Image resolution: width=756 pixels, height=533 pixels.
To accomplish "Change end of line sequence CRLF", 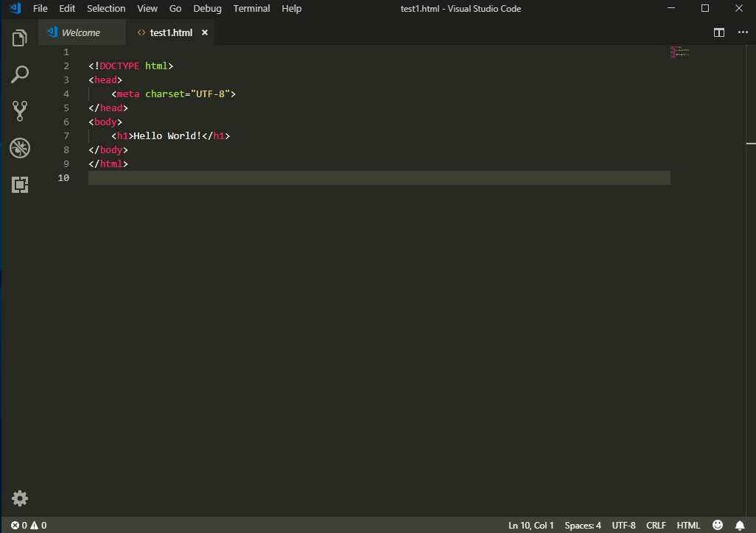I will pyautogui.click(x=656, y=526).
